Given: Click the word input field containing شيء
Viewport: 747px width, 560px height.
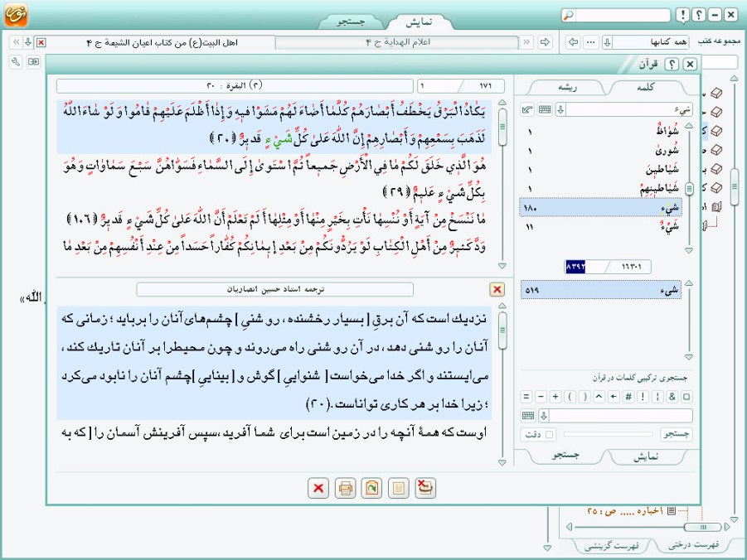Looking at the screenshot, I should tap(629, 110).
